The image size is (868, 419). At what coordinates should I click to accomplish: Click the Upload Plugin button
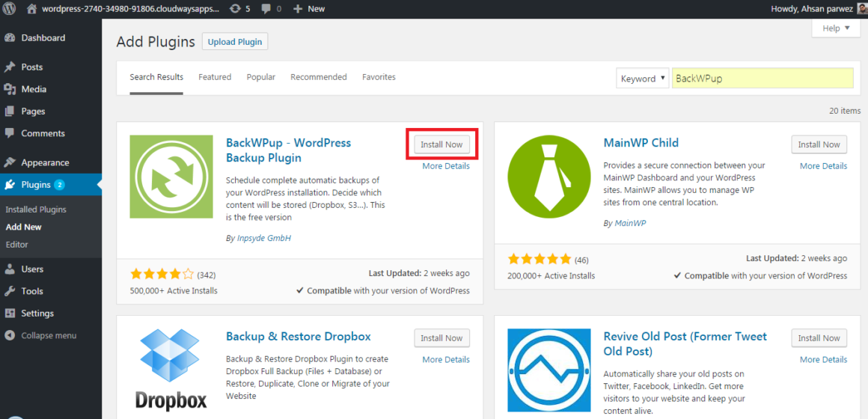coord(235,41)
